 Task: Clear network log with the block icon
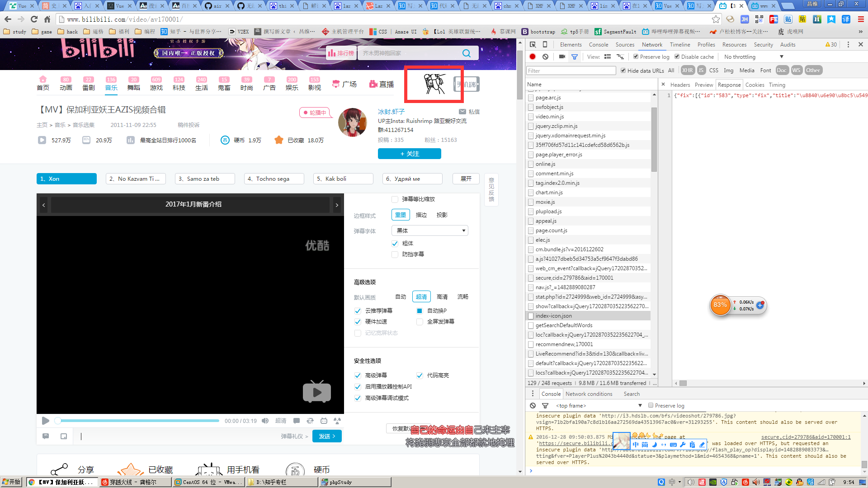coord(546,57)
